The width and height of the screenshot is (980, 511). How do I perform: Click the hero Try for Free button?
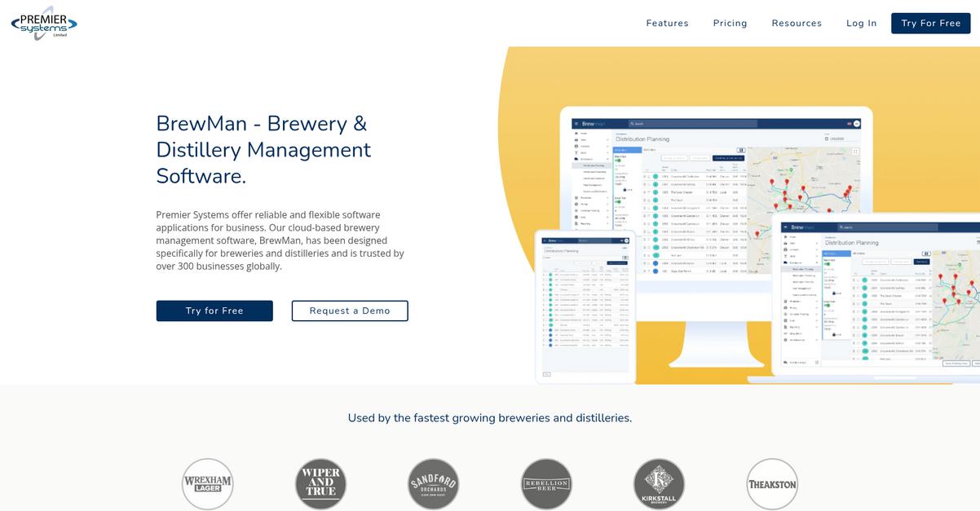[x=214, y=311]
